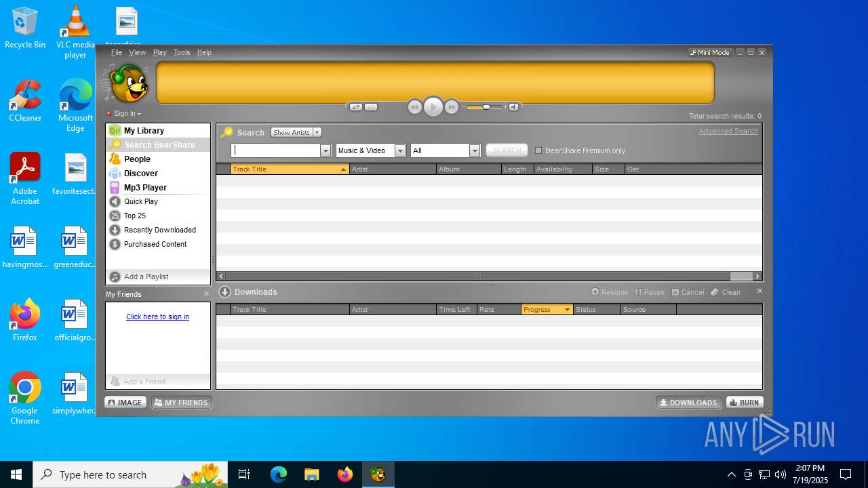The image size is (868, 488).
Task: Adjust the volume slider
Action: pyautogui.click(x=485, y=107)
